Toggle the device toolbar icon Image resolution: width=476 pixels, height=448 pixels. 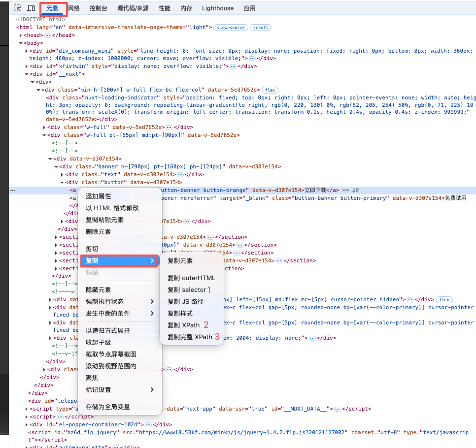pos(31,8)
